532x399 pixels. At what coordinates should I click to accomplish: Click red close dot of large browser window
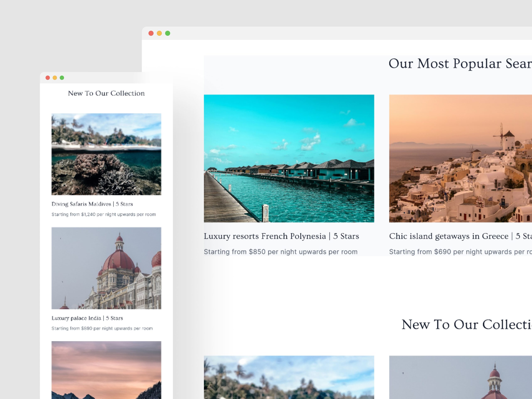(x=151, y=33)
